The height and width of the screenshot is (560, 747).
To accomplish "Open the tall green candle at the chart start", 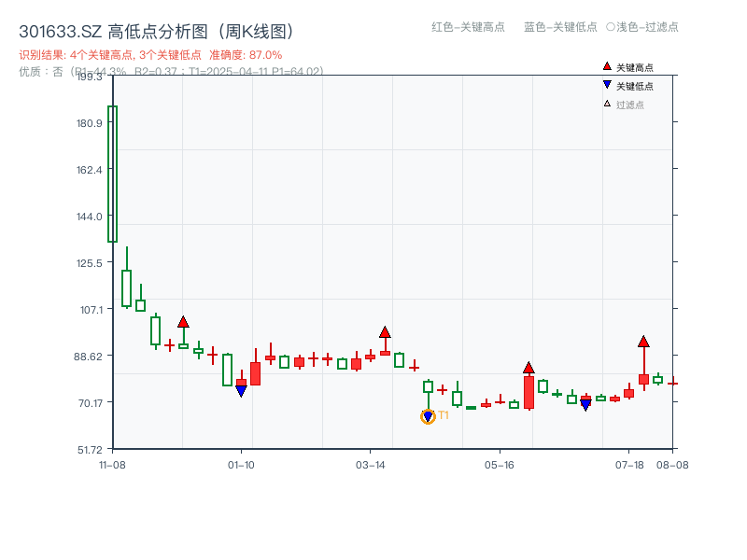I will pyautogui.click(x=112, y=173).
